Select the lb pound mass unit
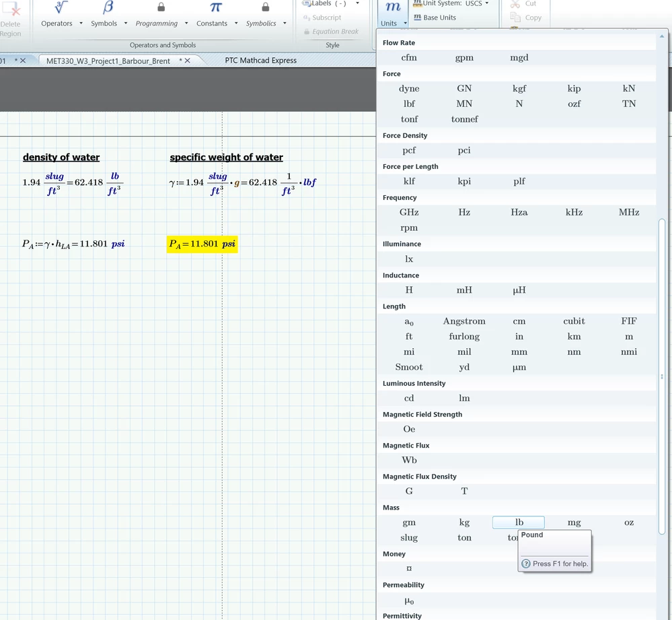This screenshot has height=620, width=672. (519, 522)
